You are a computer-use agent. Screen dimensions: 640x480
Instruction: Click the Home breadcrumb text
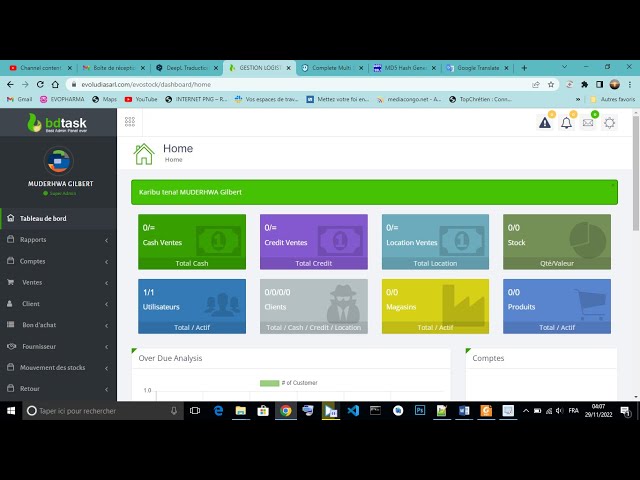[x=173, y=160]
